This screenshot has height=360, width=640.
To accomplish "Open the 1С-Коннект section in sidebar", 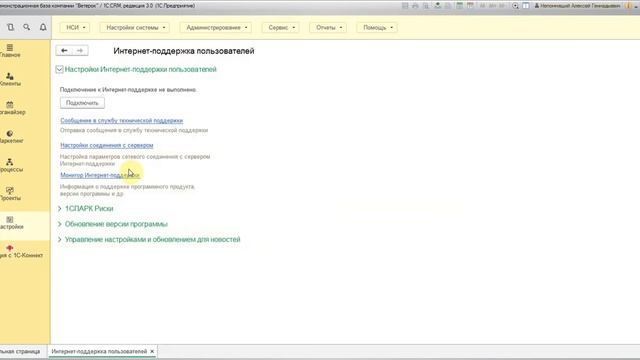I will (x=21, y=251).
